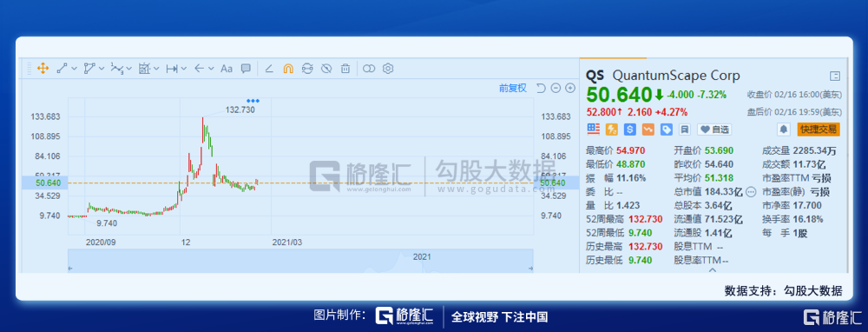Select the left arrow annotation tool
868x332 pixels.
200,69
